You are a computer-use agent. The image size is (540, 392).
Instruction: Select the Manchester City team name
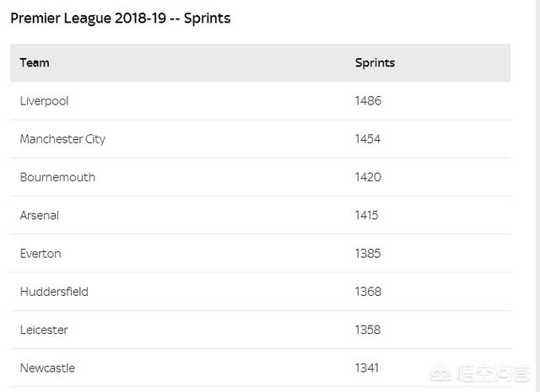pyautogui.click(x=62, y=139)
